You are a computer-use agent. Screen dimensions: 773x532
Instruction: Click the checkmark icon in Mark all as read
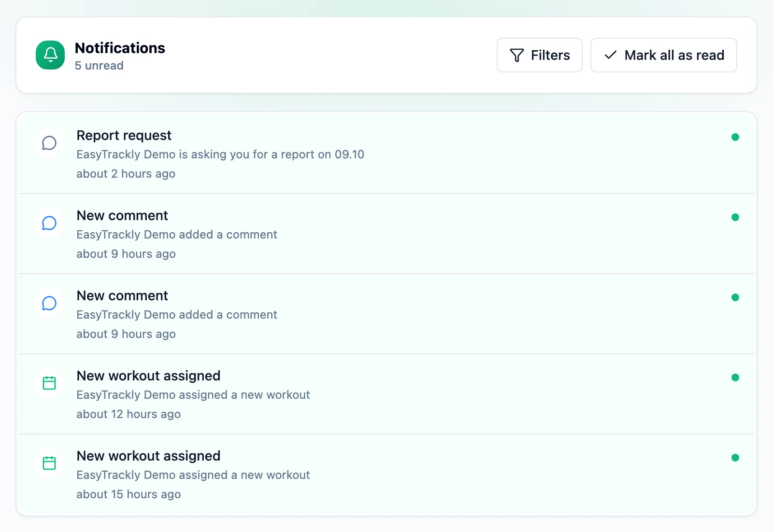(611, 55)
